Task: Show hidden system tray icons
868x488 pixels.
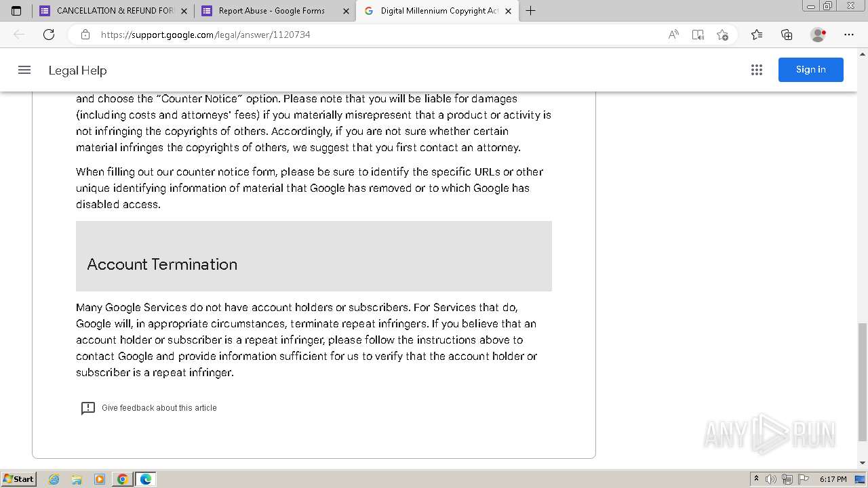Action: [756, 479]
